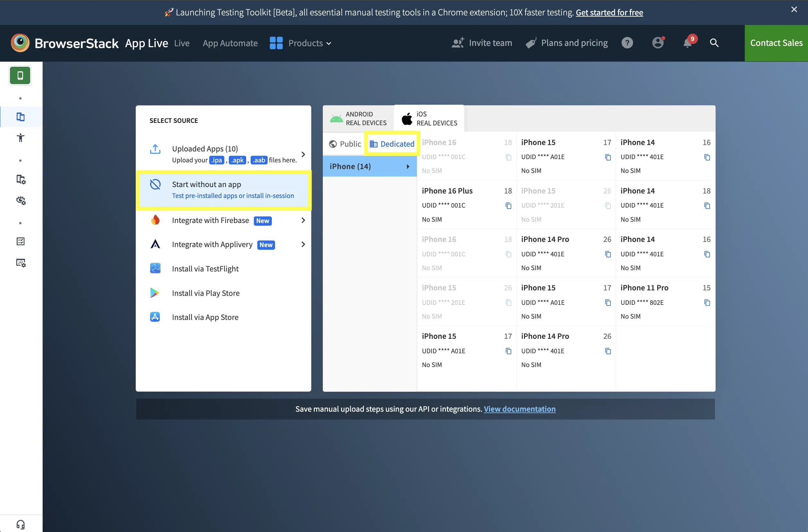The height and width of the screenshot is (532, 808).
Task: Open the Get started for free link
Action: point(609,13)
